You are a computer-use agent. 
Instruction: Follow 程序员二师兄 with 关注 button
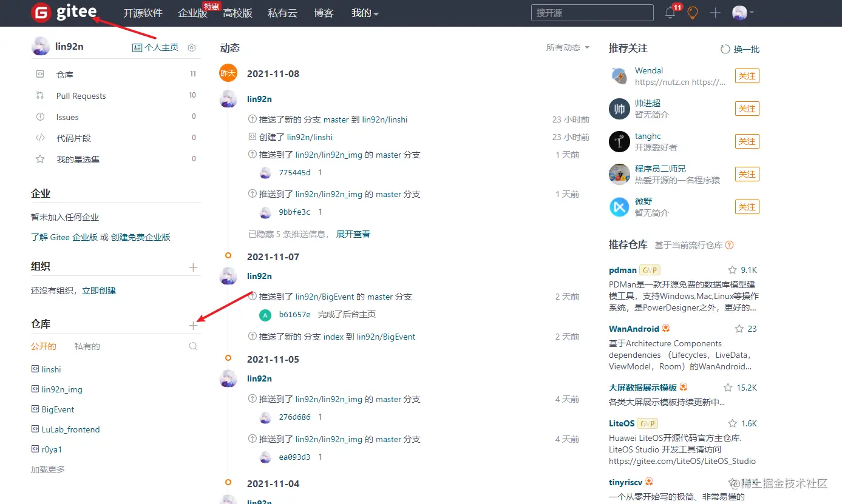coord(747,174)
